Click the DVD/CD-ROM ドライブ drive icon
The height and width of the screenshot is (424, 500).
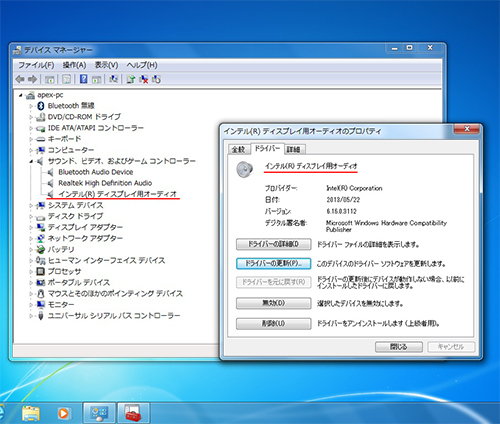[41, 117]
